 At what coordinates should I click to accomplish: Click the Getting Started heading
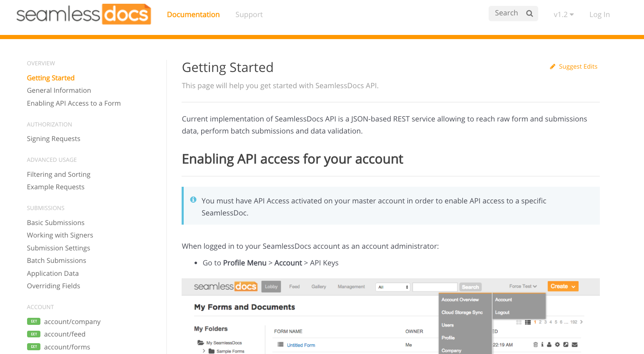click(x=228, y=67)
